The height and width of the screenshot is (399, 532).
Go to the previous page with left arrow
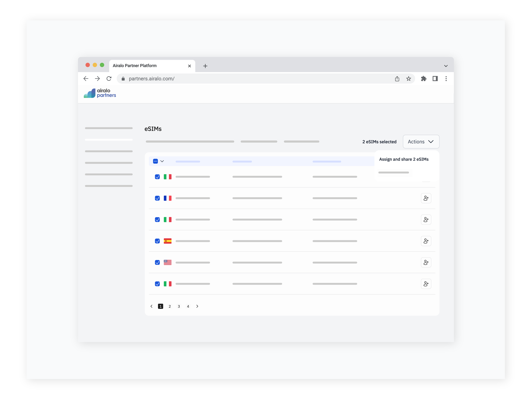(x=151, y=306)
